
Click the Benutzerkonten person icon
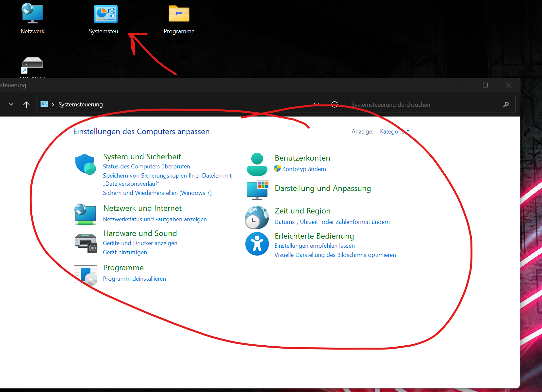[257, 165]
